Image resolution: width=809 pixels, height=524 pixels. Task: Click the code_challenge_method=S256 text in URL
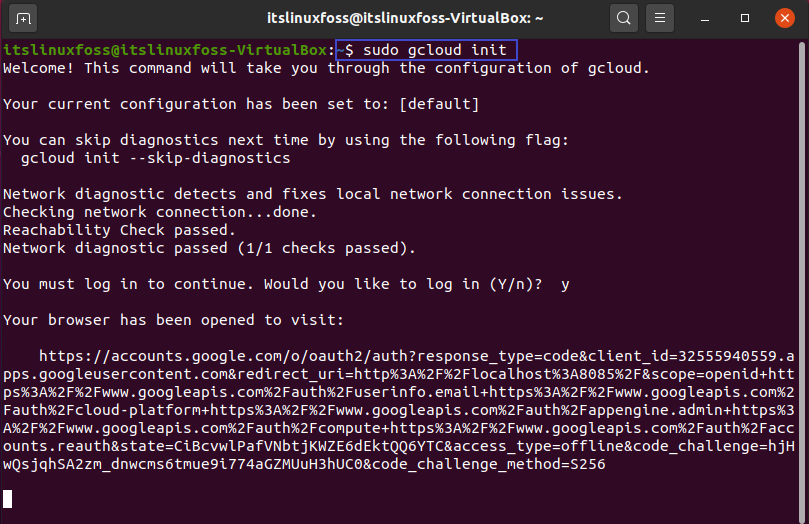pyautogui.click(x=489, y=464)
